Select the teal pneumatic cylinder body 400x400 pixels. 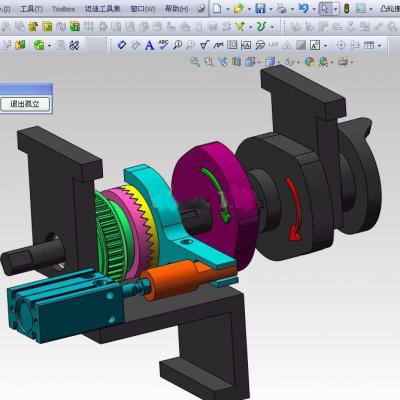(67, 305)
